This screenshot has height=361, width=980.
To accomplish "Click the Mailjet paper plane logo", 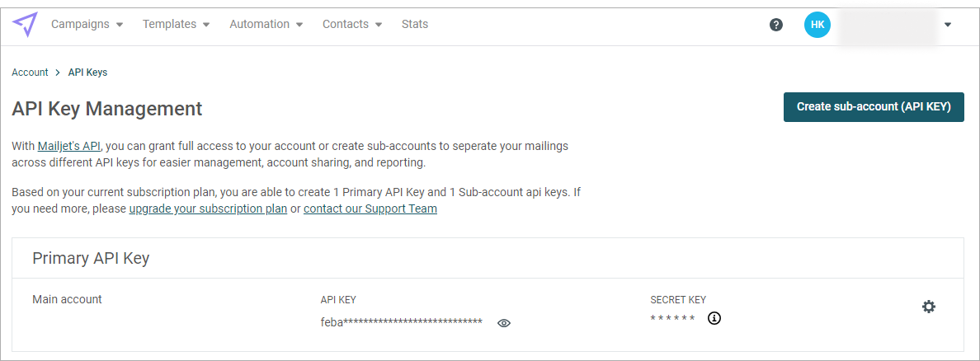I will pos(25,25).
